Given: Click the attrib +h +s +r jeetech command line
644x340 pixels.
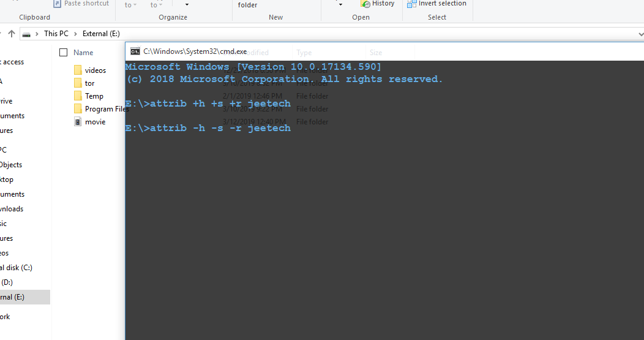Looking at the screenshot, I should pos(208,103).
